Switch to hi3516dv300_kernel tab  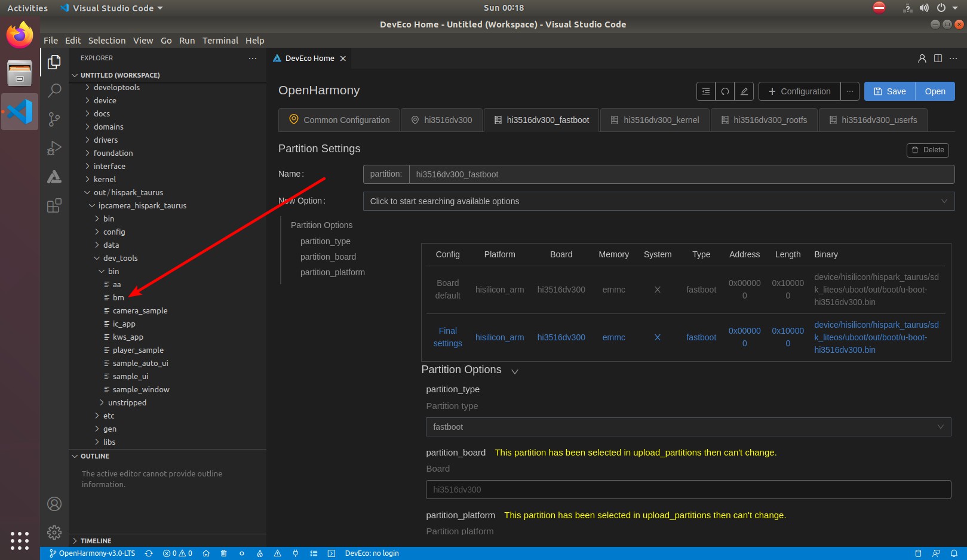click(655, 120)
